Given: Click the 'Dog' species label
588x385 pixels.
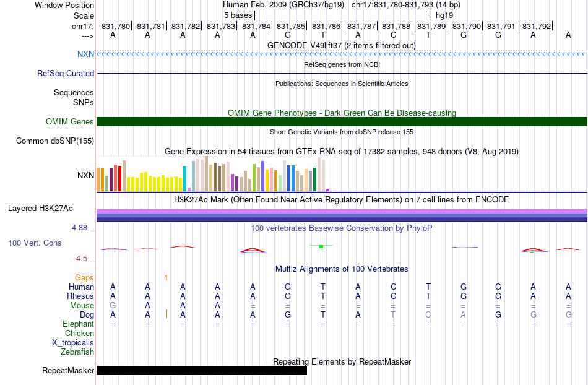Looking at the screenshot, I should coord(87,315).
